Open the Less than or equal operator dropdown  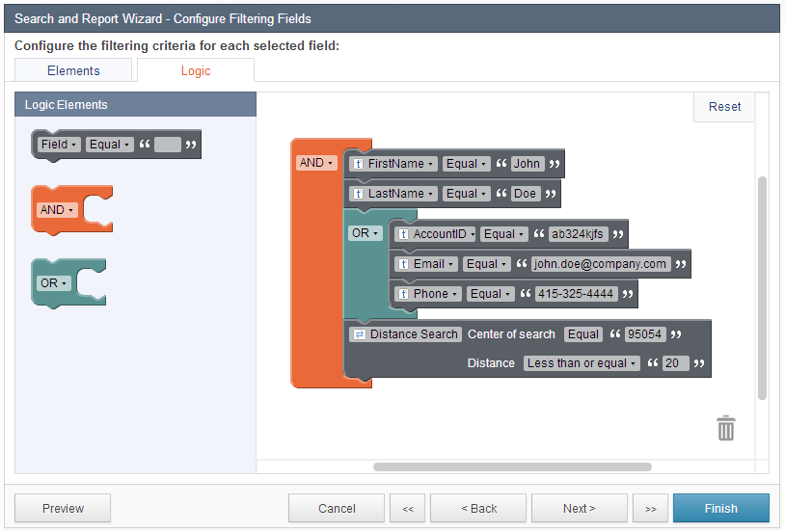(582, 363)
